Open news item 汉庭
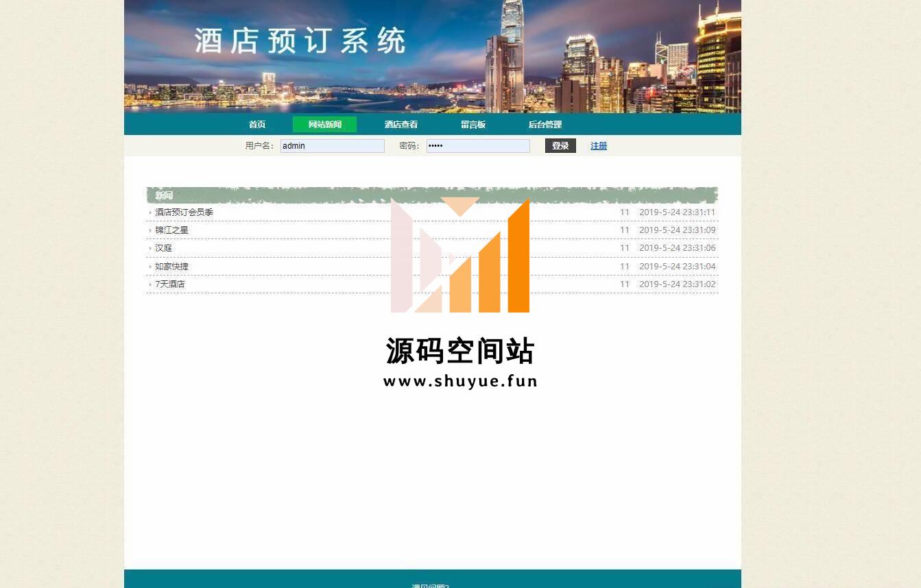The image size is (921, 588). pyautogui.click(x=163, y=248)
